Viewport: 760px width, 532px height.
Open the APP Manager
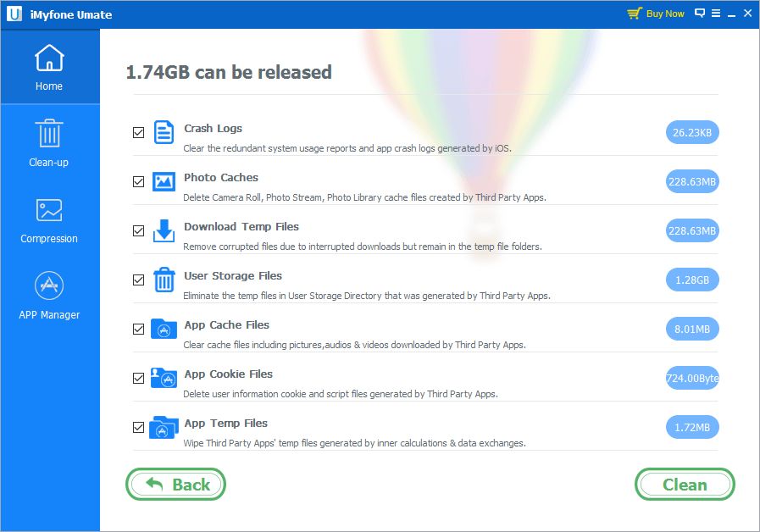(x=48, y=294)
